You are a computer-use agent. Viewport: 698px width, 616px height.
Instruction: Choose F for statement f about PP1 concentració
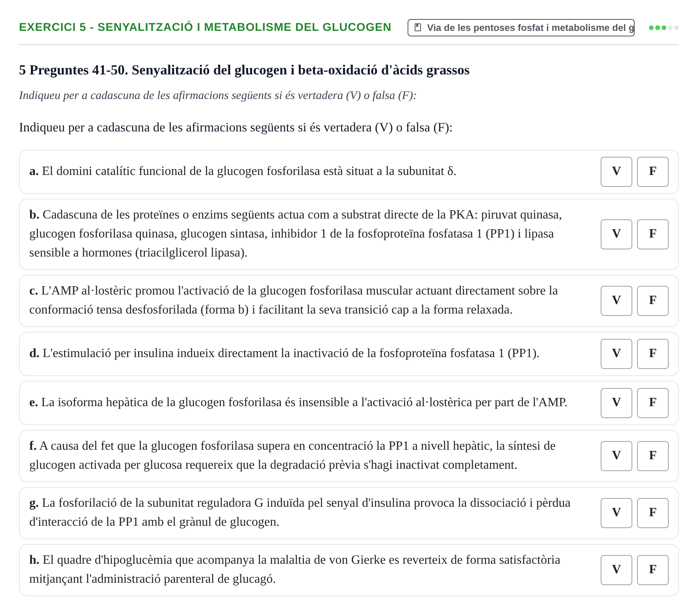pyautogui.click(x=652, y=456)
